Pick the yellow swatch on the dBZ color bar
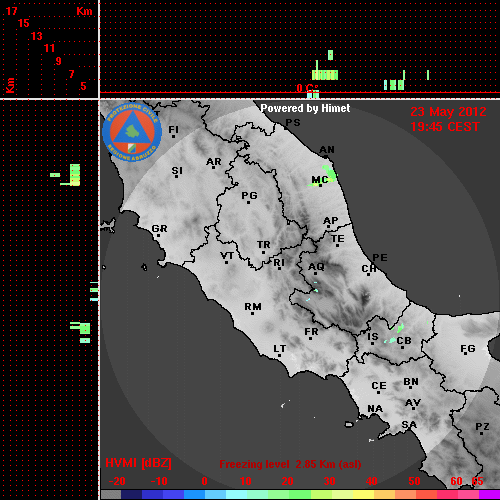This screenshot has width=500, height=500. coord(363,494)
